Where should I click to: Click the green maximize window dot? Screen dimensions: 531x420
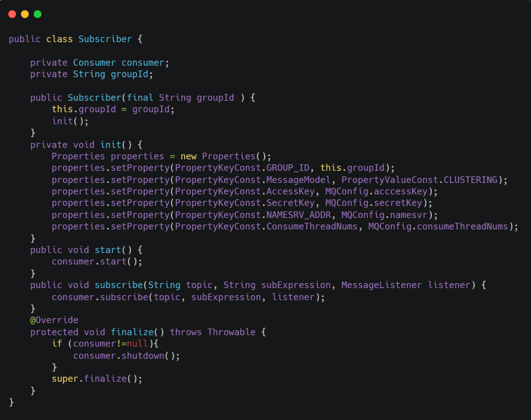[x=38, y=14]
